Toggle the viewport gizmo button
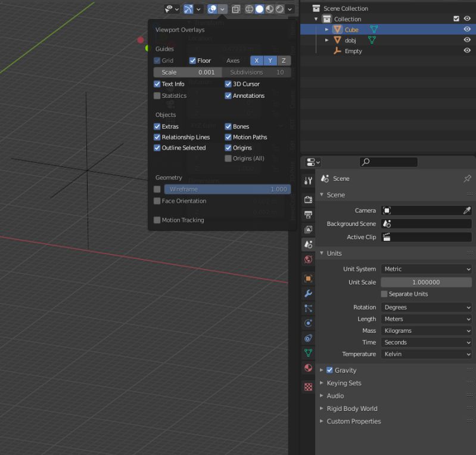Viewport: 476px width, 455px height. pos(188,9)
